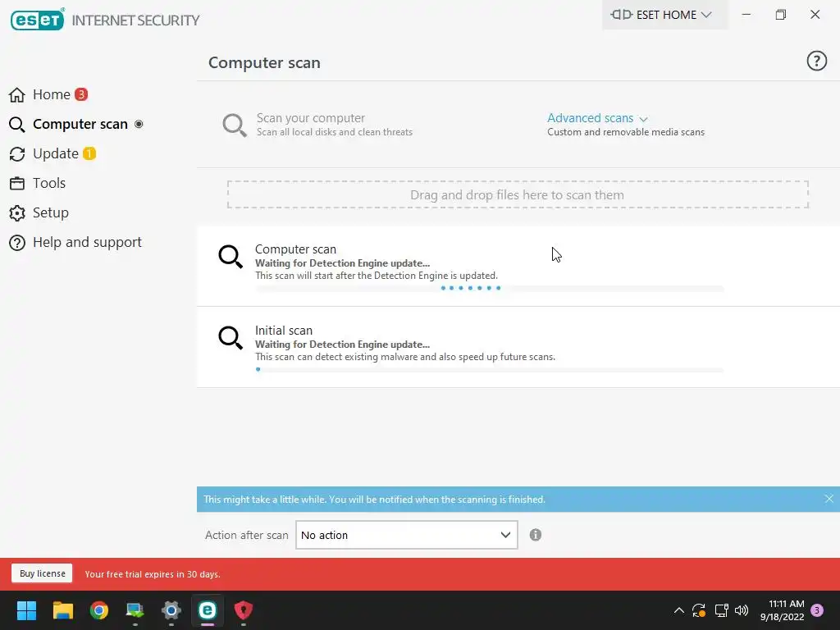Open the Action after scan combo box
The height and width of the screenshot is (630, 840).
[x=407, y=535]
